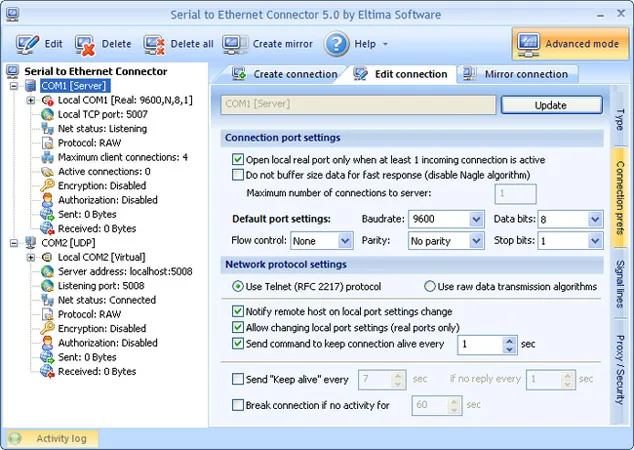Disable Nagle algorithm checkbox

[x=238, y=175]
